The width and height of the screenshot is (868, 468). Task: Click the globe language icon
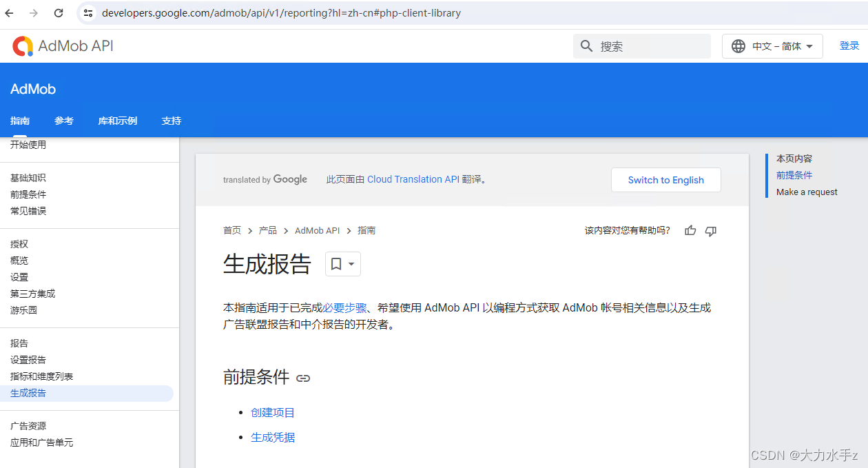click(738, 46)
